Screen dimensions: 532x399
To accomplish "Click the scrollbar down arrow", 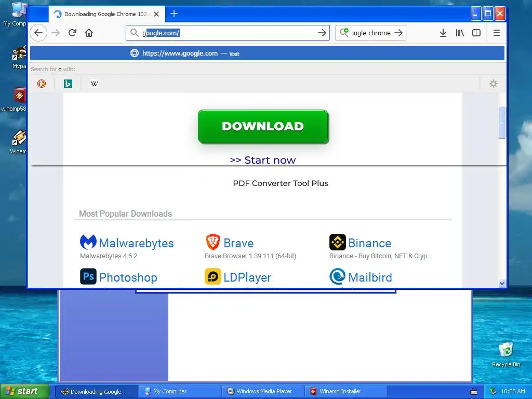I will (502, 283).
